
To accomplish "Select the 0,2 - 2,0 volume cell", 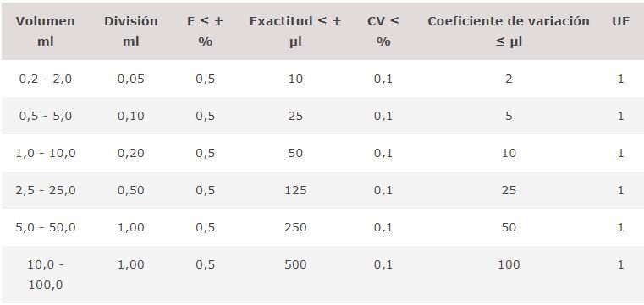I will click(45, 79).
